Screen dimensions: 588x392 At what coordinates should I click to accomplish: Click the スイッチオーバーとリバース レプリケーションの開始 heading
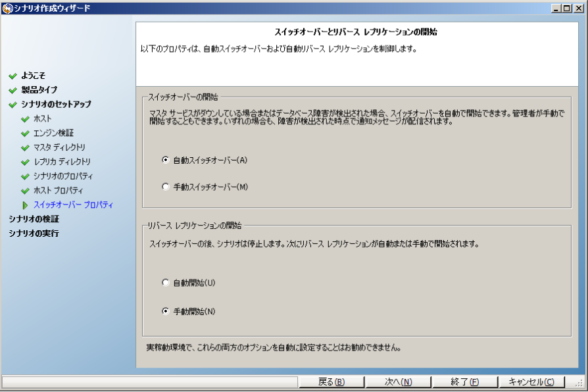[x=356, y=32]
